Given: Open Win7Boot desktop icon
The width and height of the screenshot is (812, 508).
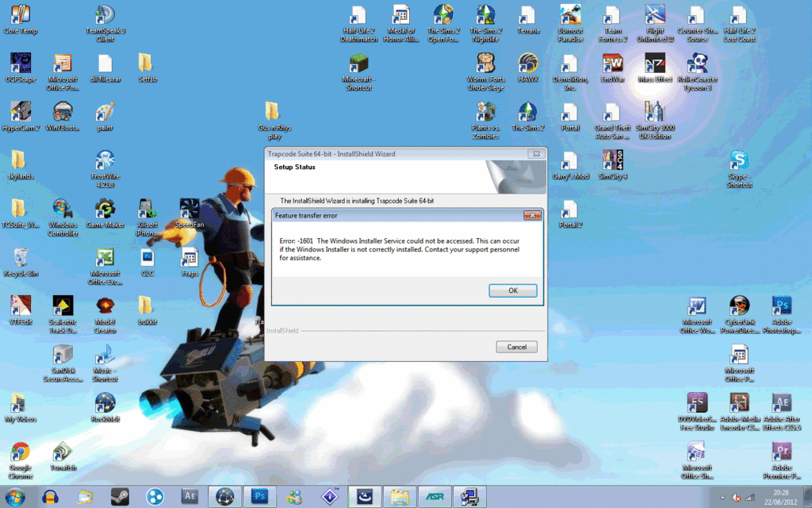Looking at the screenshot, I should coord(63,116).
